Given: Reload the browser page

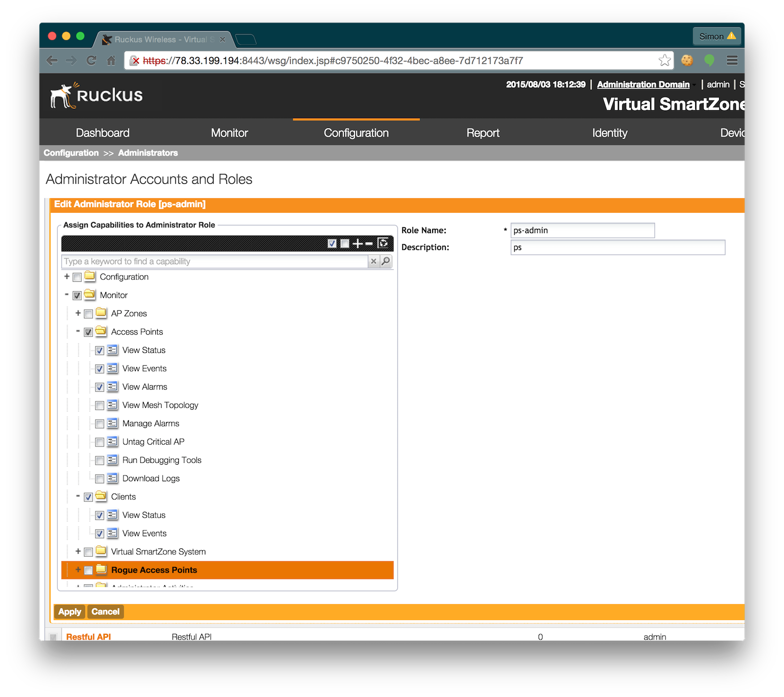Looking at the screenshot, I should click(91, 61).
